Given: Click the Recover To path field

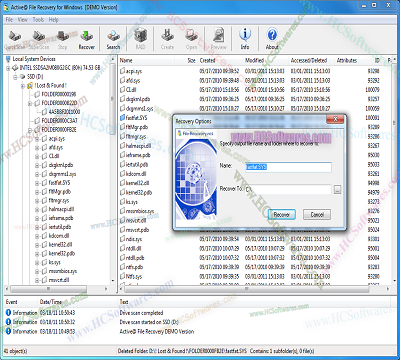Looking at the screenshot, I should [288, 189].
